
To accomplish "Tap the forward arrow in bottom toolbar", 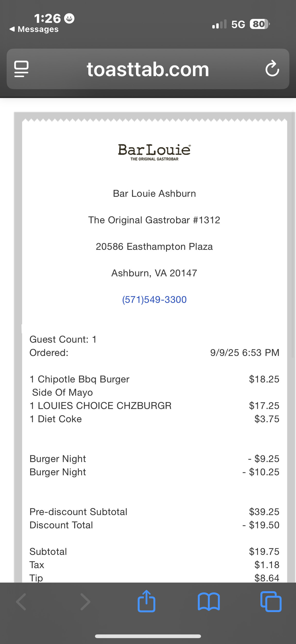I will pyautogui.click(x=85, y=602).
